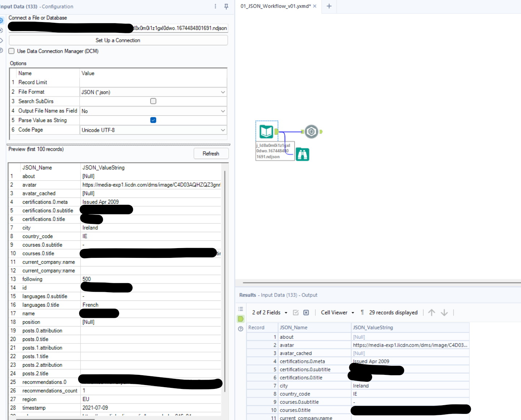Select 'languages.0.title' row in Preview

coord(115,305)
